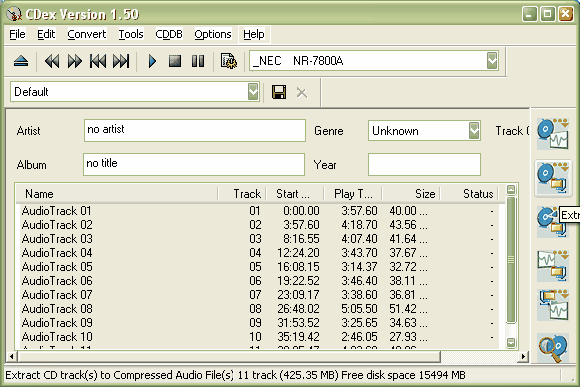Save the current profile with floppy icon
The image size is (580, 387).
(279, 92)
